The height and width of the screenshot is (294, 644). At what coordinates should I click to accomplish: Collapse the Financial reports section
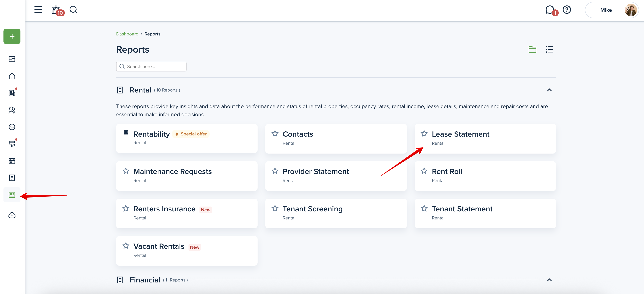[549, 280]
